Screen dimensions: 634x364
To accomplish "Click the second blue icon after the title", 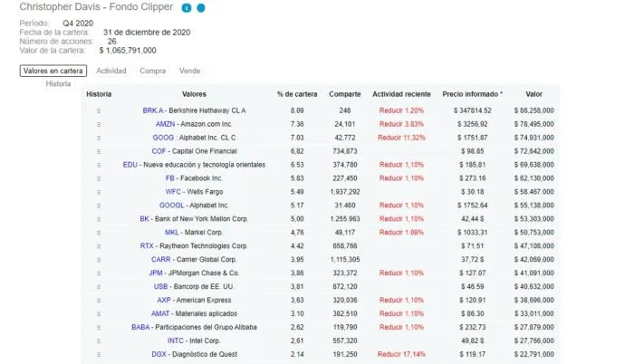I will click(x=200, y=8).
